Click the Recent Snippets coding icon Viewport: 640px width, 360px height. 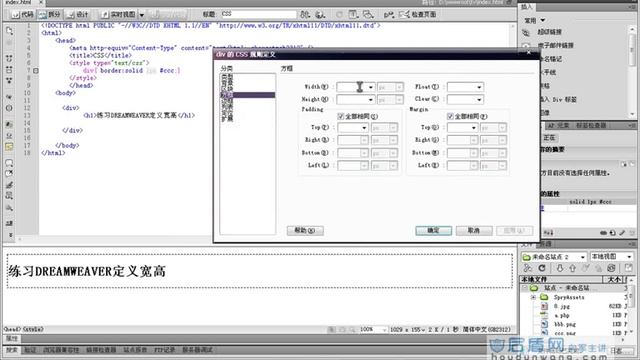(x=9, y=196)
